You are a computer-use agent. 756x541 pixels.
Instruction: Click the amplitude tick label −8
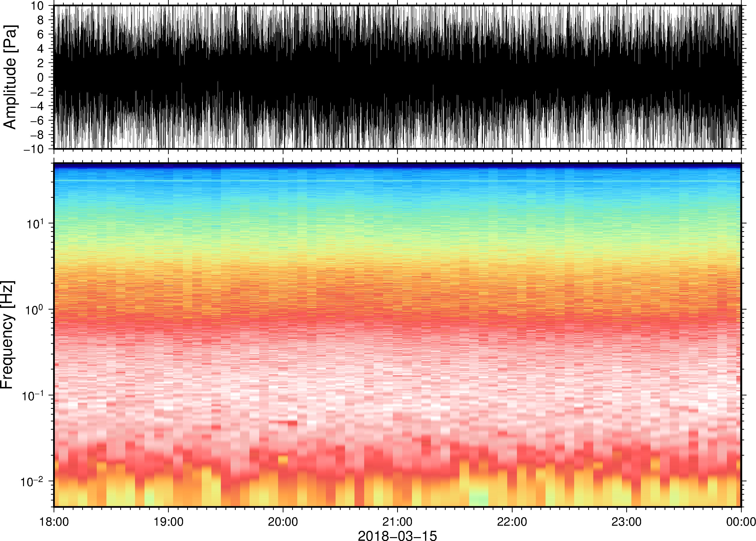coord(37,135)
